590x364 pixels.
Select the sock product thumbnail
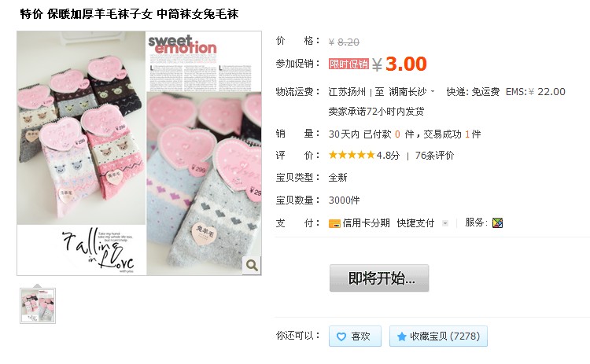click(x=38, y=306)
